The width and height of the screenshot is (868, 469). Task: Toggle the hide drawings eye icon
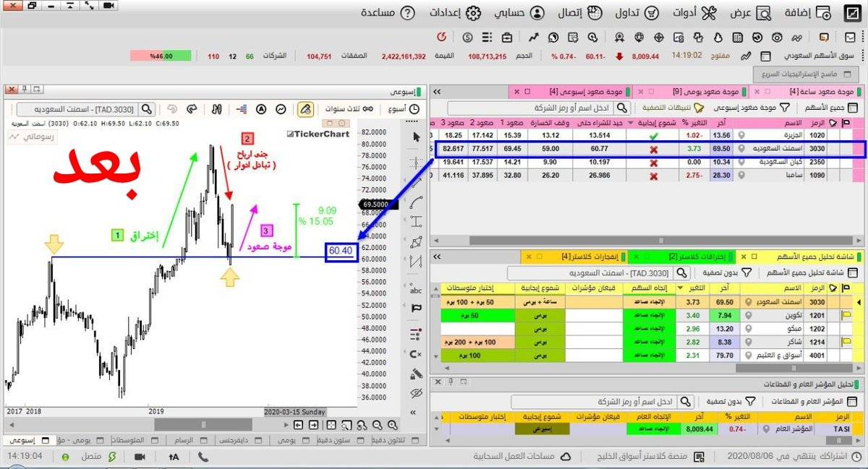point(416,393)
